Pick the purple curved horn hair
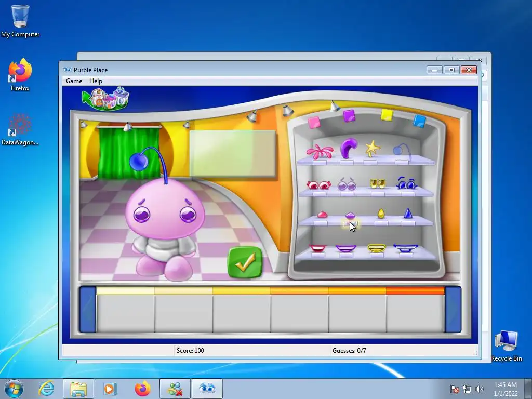532x399 pixels. point(349,148)
